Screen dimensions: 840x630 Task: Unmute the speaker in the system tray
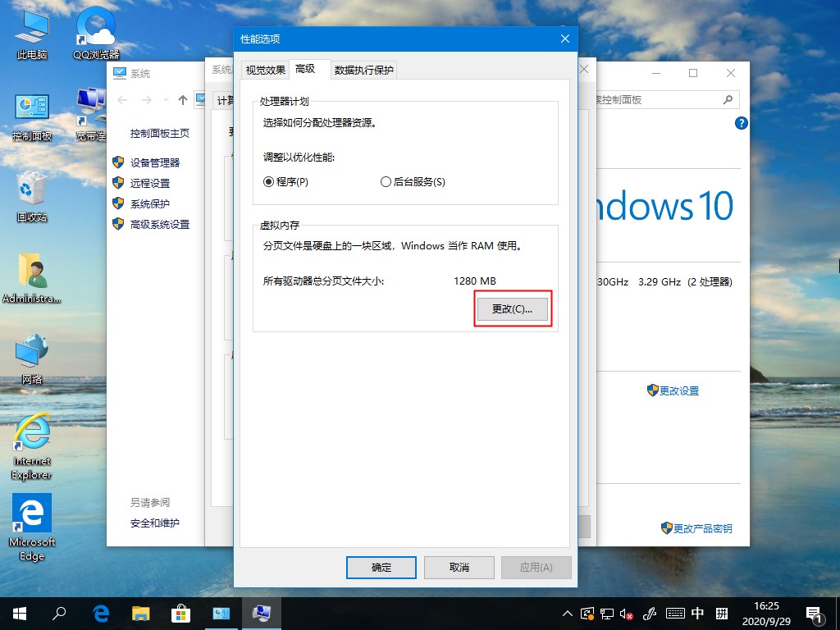pos(627,613)
